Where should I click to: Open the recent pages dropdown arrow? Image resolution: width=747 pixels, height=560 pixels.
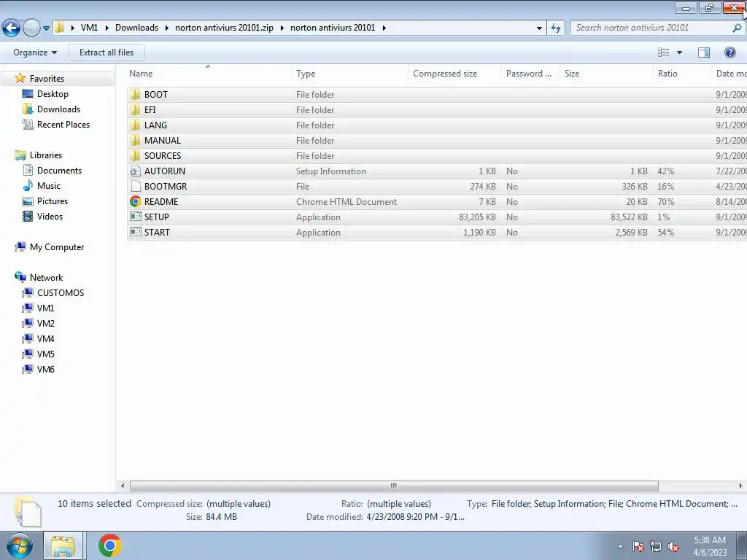pyautogui.click(x=46, y=28)
